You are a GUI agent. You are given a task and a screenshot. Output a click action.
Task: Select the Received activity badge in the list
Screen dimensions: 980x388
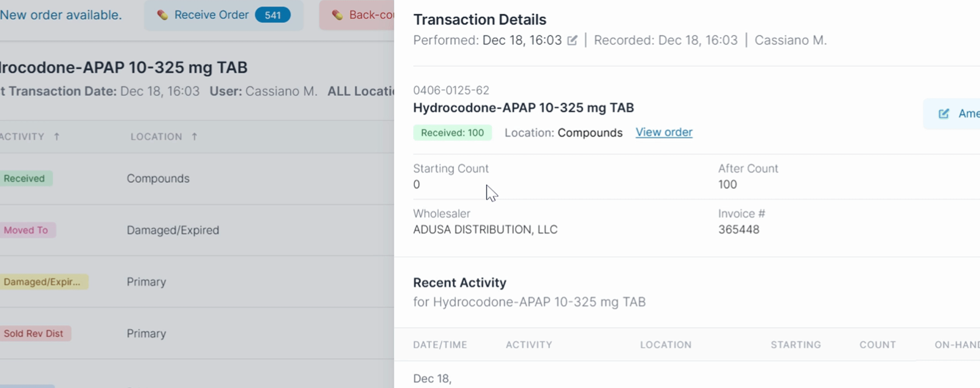tap(24, 178)
